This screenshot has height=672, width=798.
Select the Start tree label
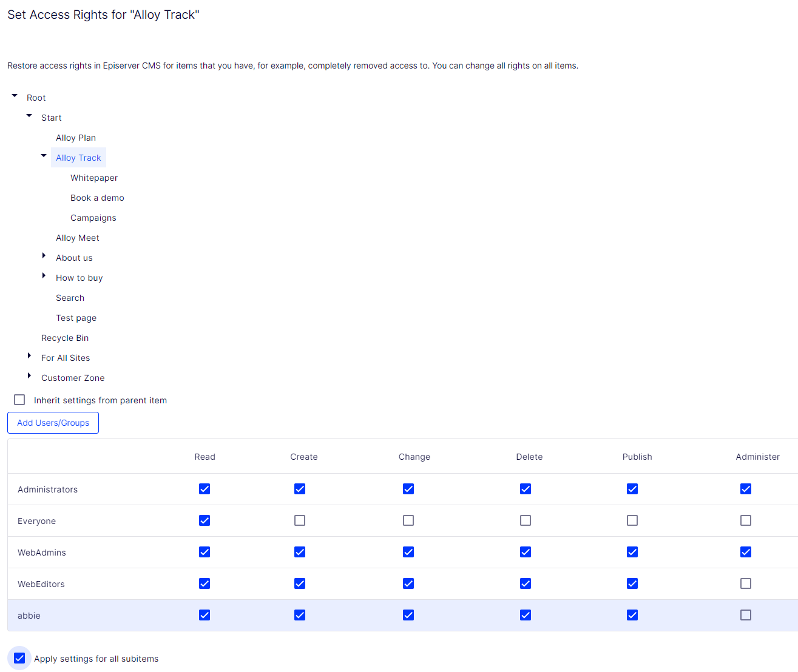[52, 118]
